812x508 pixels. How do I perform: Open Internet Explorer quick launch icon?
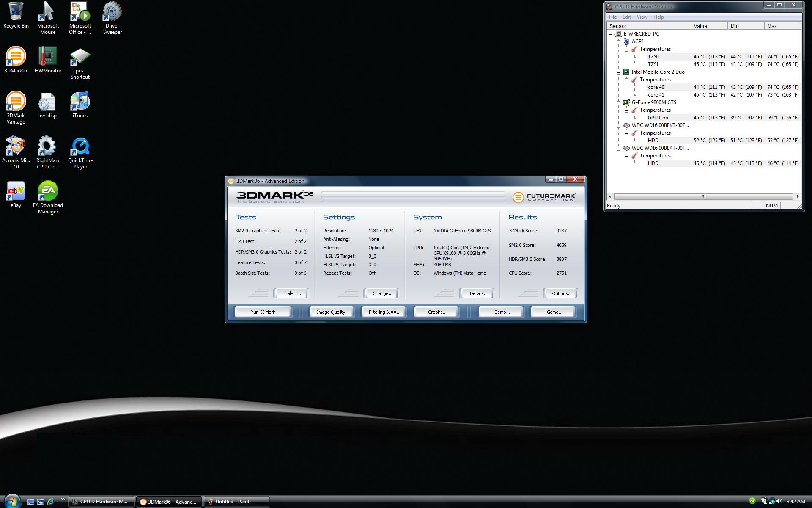point(51,502)
